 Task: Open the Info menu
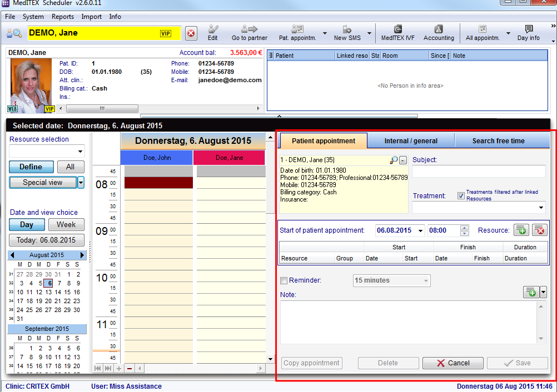115,17
